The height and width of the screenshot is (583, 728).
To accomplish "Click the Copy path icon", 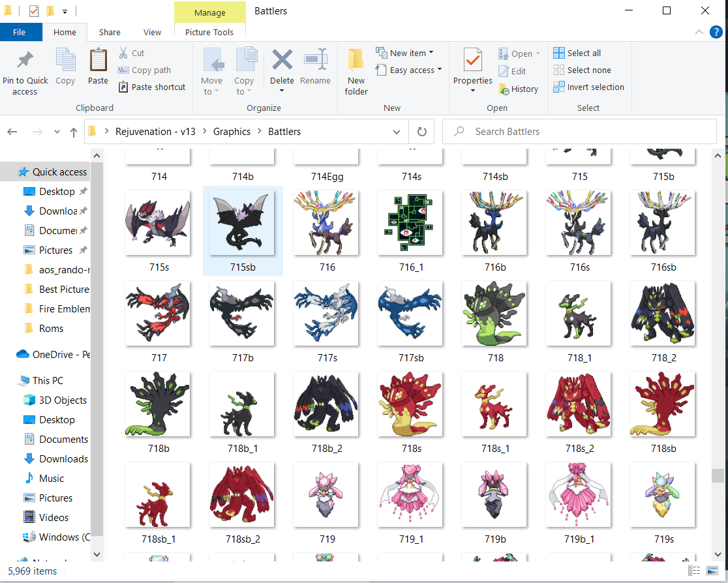I will click(123, 70).
